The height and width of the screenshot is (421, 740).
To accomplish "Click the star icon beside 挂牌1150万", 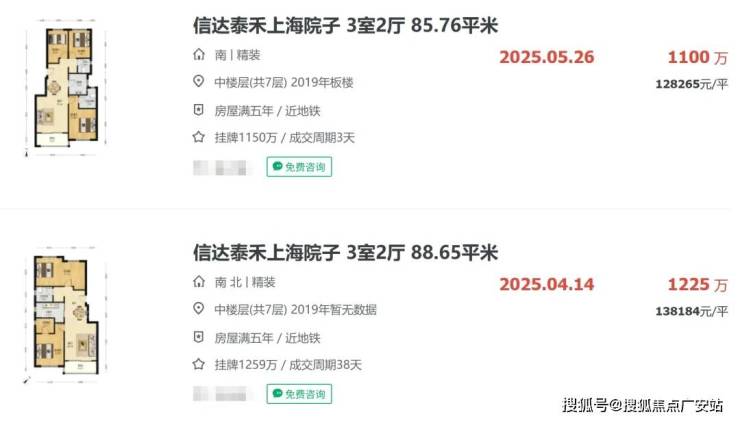I will click(x=199, y=137).
